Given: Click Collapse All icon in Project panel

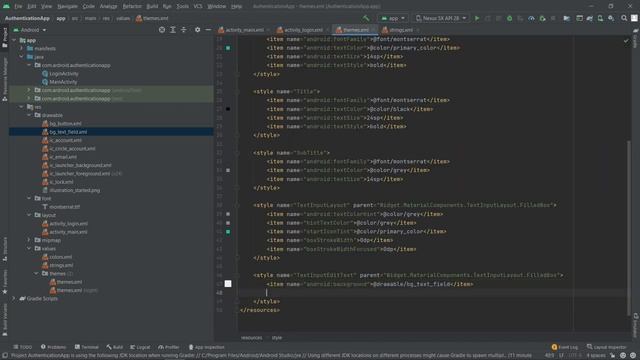Looking at the screenshot, I should click(x=184, y=30).
